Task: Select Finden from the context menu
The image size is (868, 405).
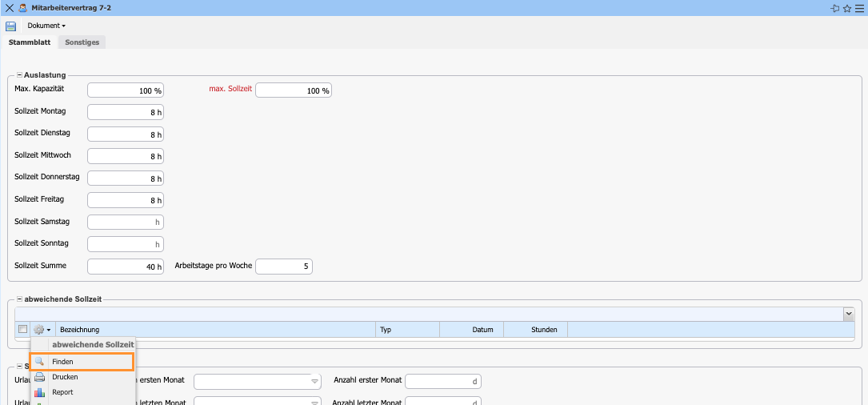Action: (80, 362)
